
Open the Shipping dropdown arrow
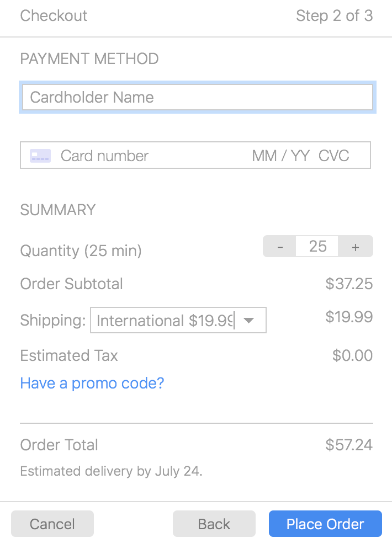click(x=249, y=321)
